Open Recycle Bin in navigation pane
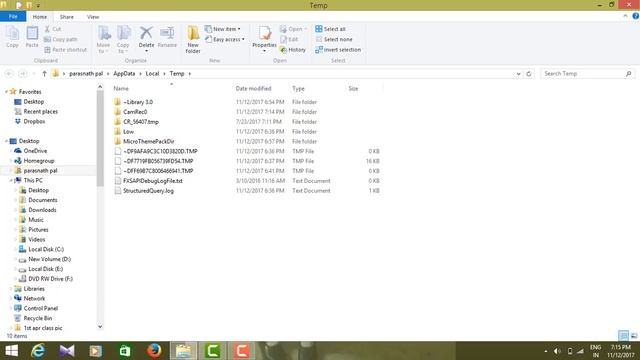Screen dimensions: 640x360 (38, 318)
